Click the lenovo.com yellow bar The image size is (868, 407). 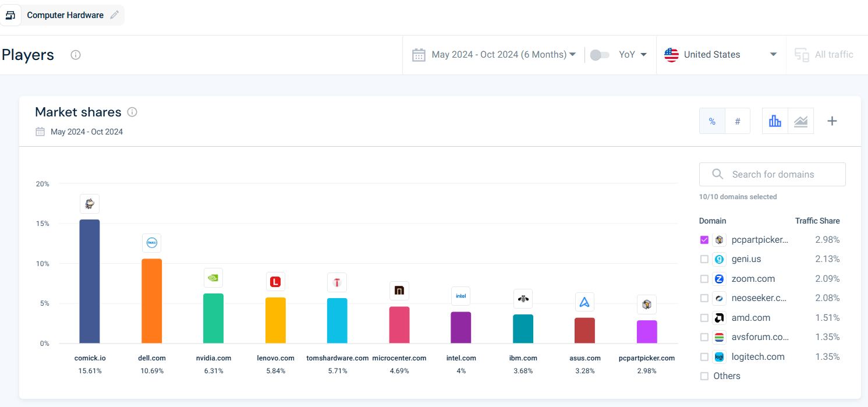pos(275,320)
